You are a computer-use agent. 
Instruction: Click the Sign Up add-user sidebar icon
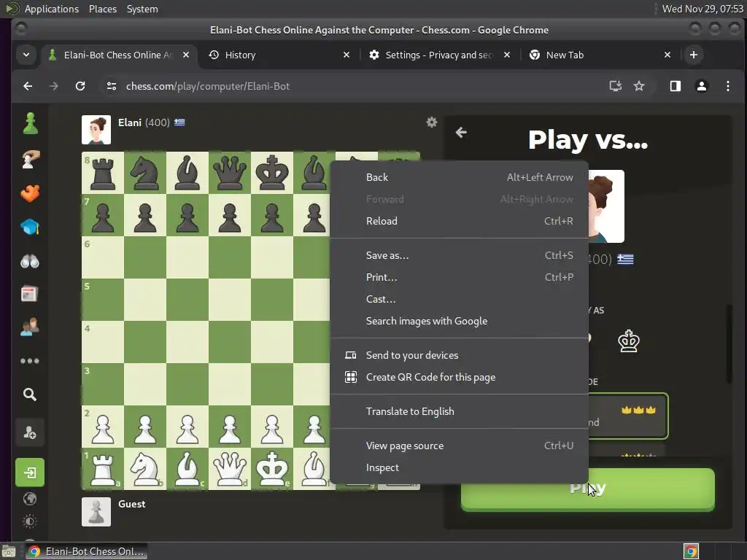(30, 433)
